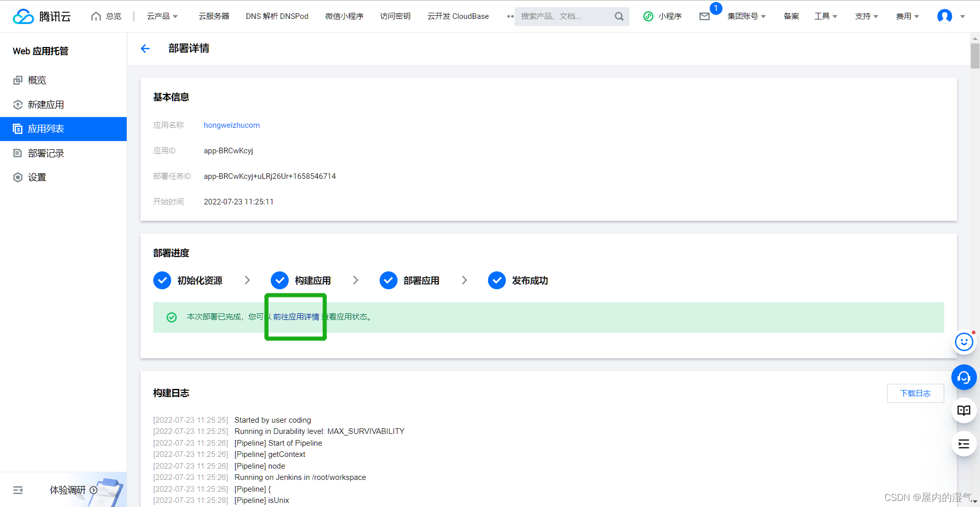Open 云服务器 in the top nav
The width and height of the screenshot is (980, 507).
(214, 16)
